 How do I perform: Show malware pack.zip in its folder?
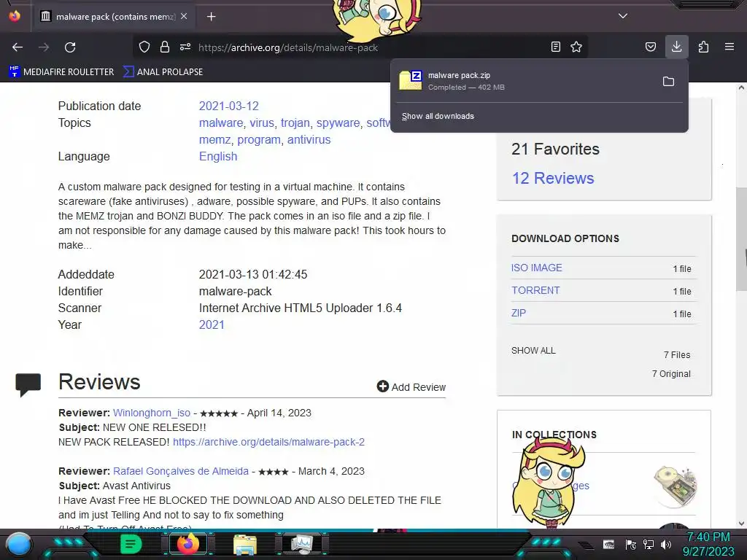click(668, 82)
